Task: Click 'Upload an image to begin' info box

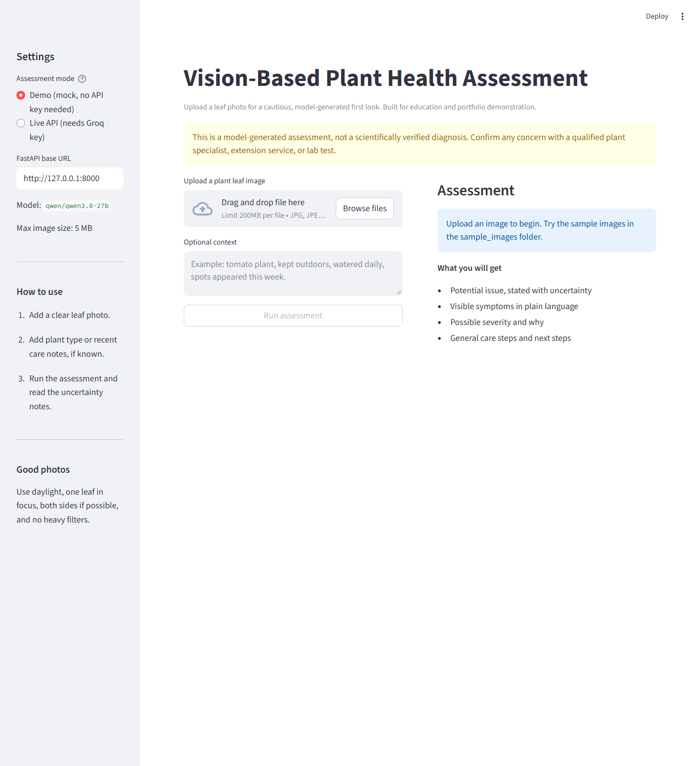Action: coord(547,230)
